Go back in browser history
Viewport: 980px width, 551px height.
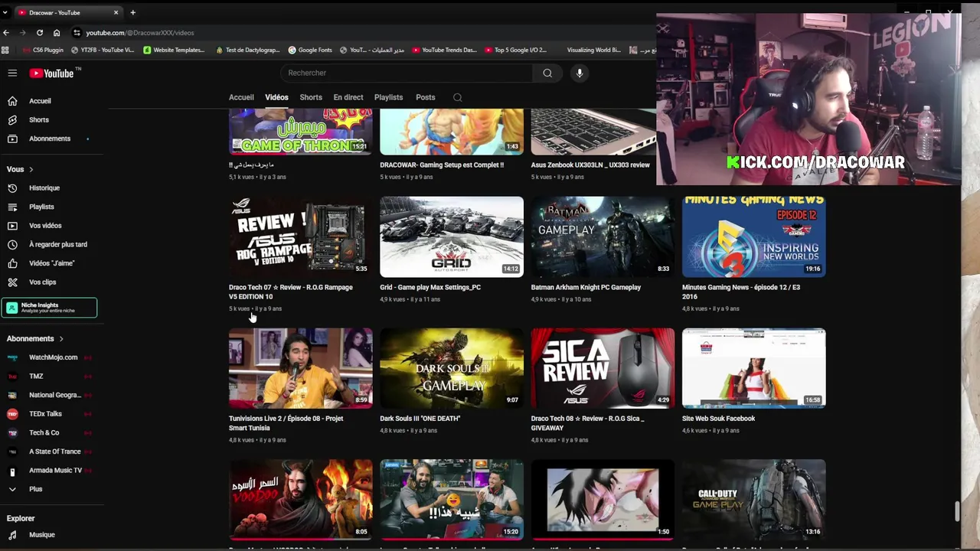pyautogui.click(x=6, y=33)
